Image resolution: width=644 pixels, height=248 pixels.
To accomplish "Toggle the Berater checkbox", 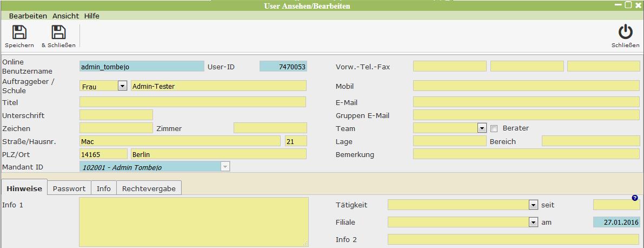I will pos(494,128).
